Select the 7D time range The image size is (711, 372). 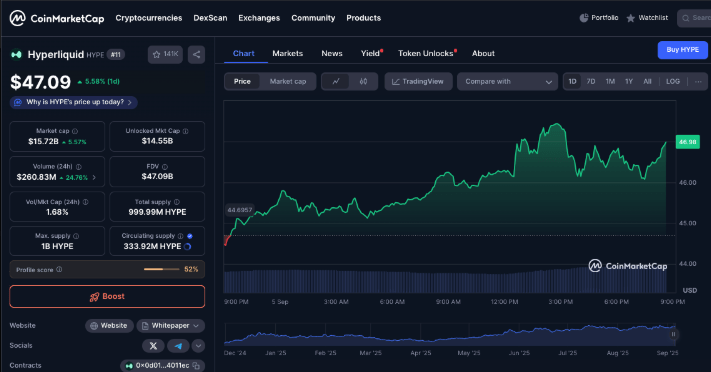[x=591, y=81]
